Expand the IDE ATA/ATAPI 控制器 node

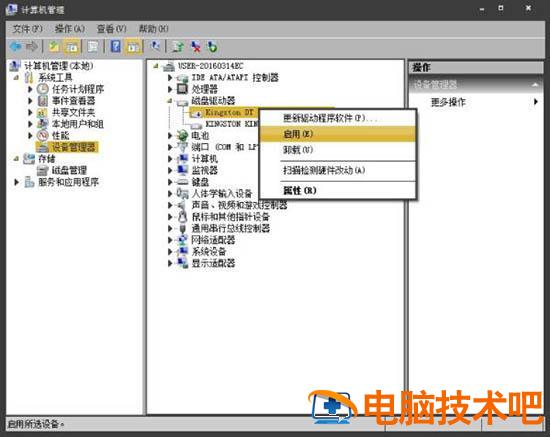point(170,77)
